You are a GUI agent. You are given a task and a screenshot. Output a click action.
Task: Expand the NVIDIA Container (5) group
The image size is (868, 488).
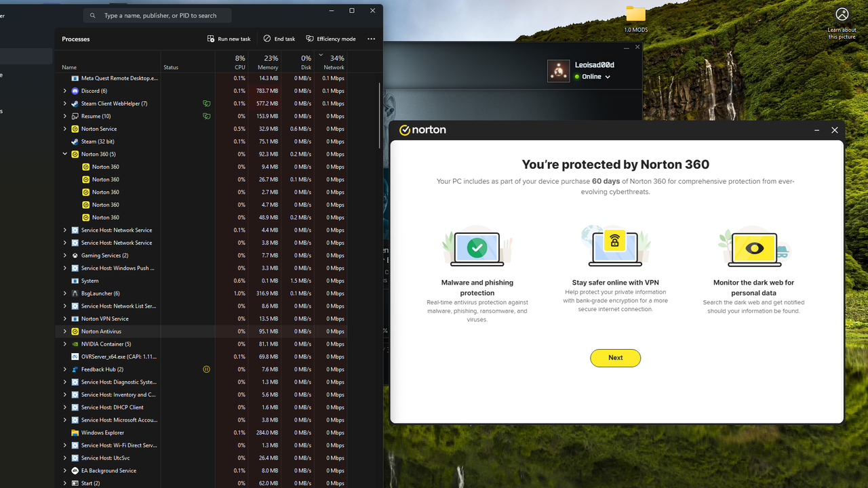click(65, 344)
